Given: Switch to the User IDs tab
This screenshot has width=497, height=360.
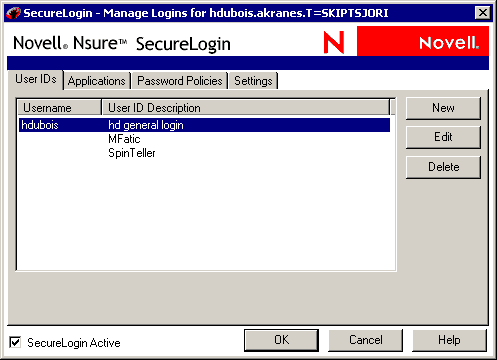Looking at the screenshot, I should coord(36,80).
